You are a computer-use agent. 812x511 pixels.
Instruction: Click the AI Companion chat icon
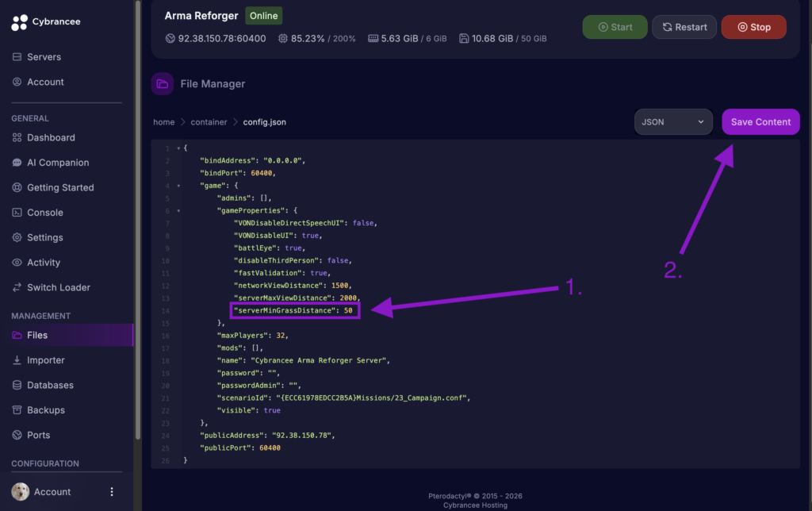pyautogui.click(x=17, y=163)
